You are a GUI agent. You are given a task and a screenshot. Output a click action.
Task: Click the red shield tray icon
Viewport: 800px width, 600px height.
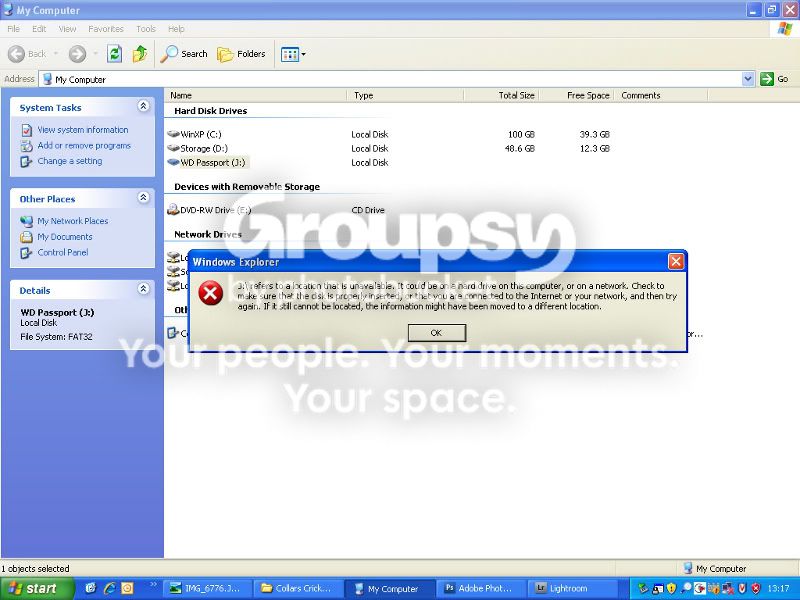(x=756, y=588)
